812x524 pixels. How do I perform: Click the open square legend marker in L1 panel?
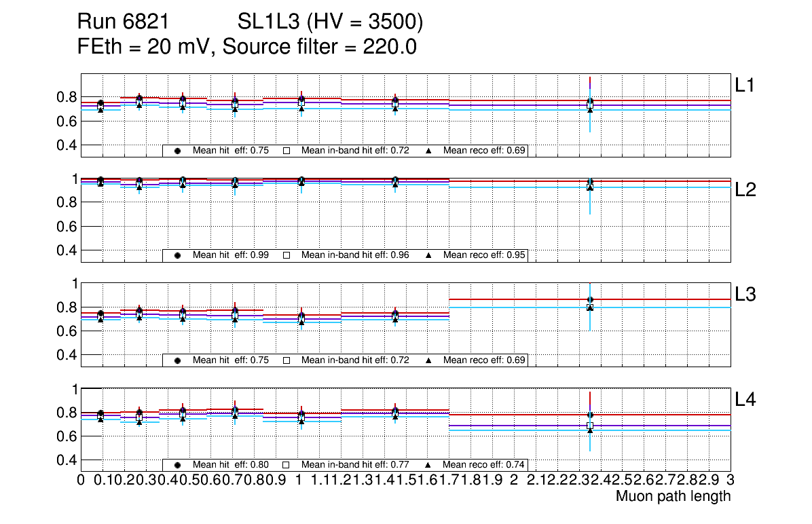pyautogui.click(x=287, y=151)
